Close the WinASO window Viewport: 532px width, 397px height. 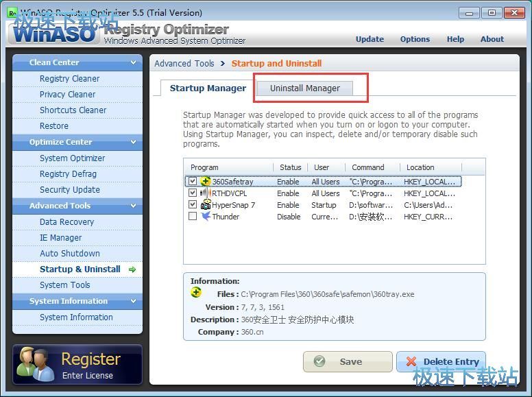click(514, 13)
